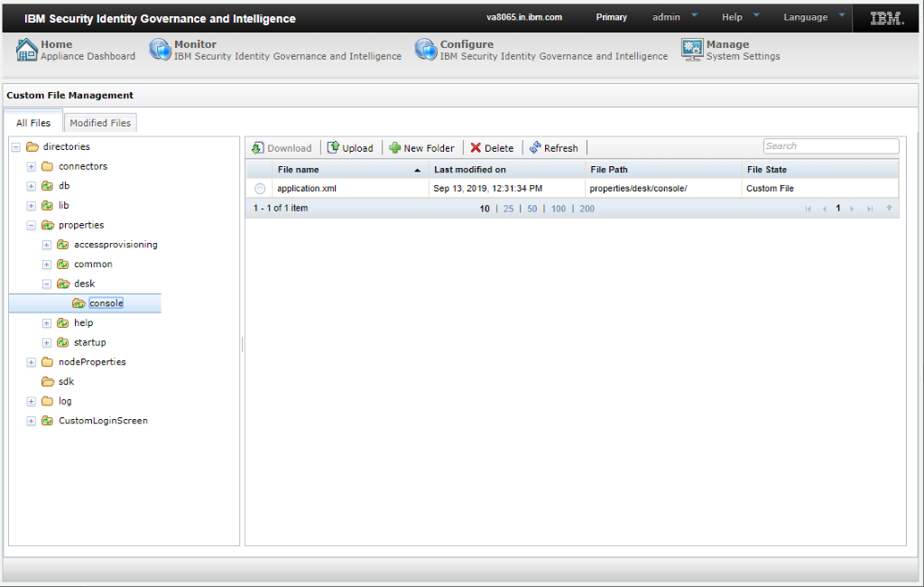The height and width of the screenshot is (587, 924).
Task: Click the Upload arrow icon
Action: [x=333, y=147]
